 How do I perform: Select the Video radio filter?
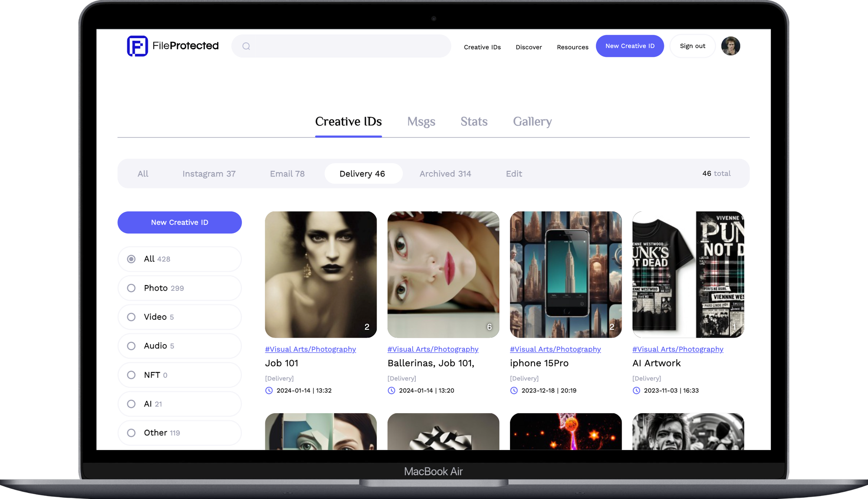131,317
